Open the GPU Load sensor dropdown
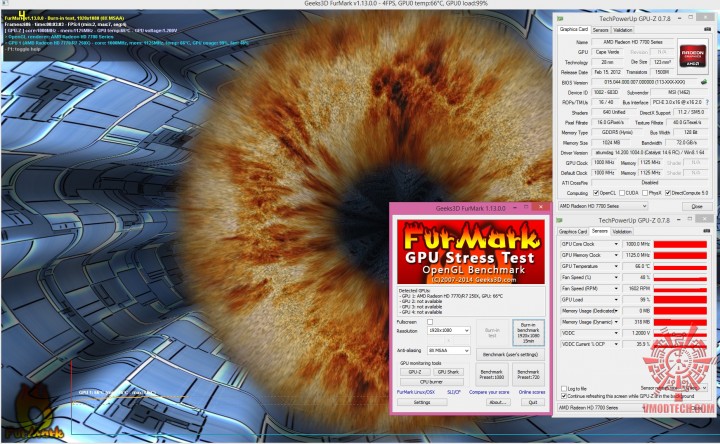720x444 pixels. coord(616,300)
